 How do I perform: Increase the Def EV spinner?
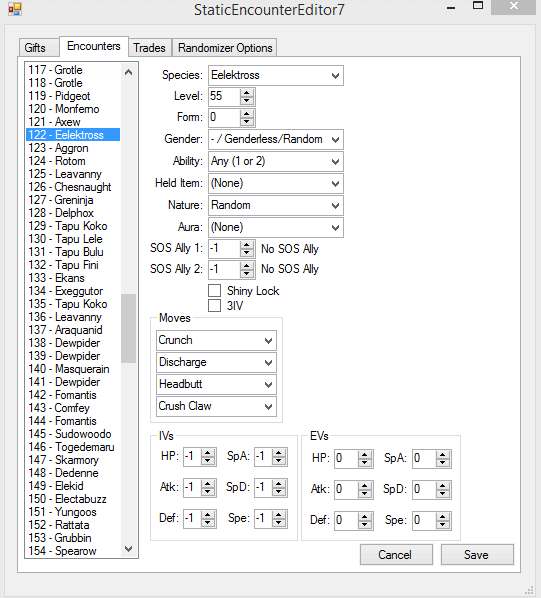coord(365,518)
